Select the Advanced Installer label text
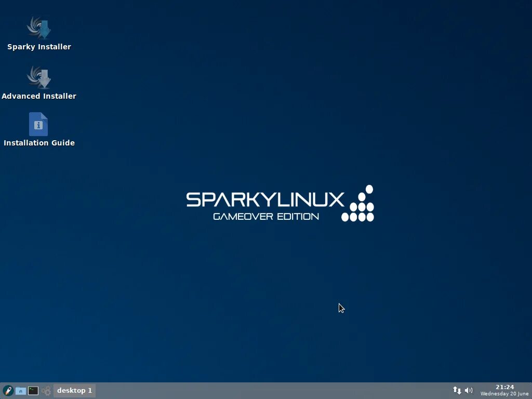532x399 pixels. point(39,96)
